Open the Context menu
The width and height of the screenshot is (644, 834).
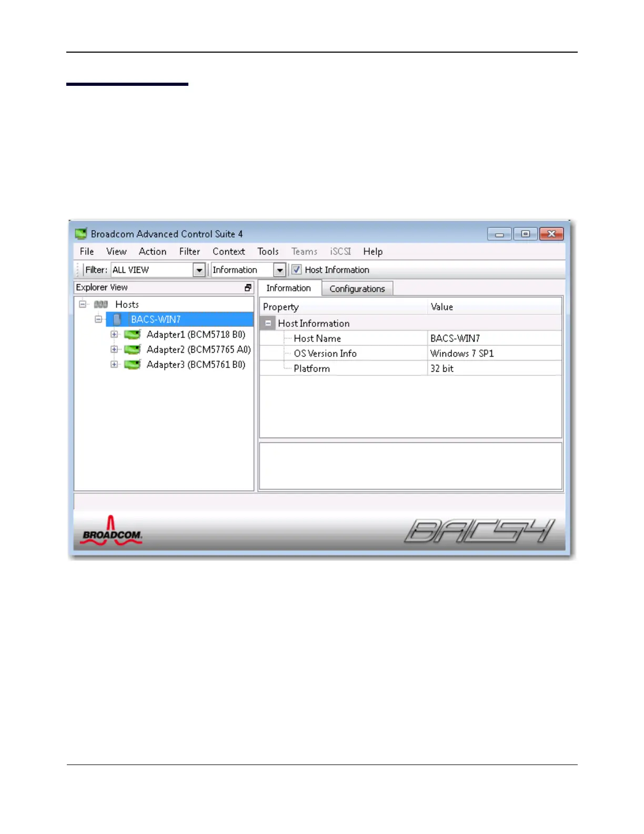click(x=229, y=252)
